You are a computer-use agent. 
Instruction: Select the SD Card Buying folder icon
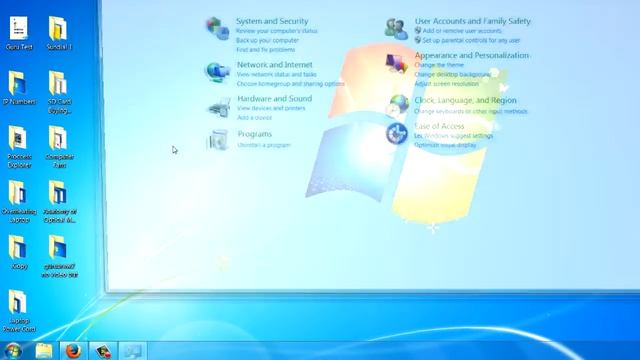pos(58,83)
